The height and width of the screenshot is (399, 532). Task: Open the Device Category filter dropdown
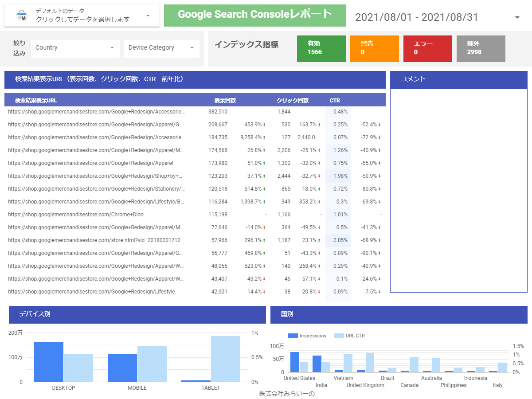[x=162, y=48]
